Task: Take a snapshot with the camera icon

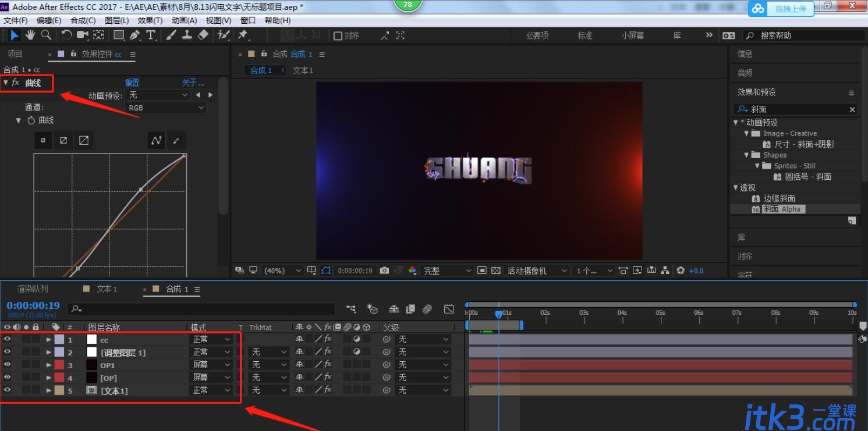Action: (384, 270)
